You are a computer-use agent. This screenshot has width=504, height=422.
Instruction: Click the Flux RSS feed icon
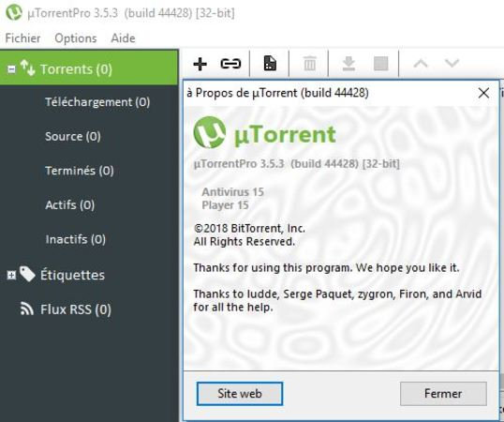click(x=27, y=309)
